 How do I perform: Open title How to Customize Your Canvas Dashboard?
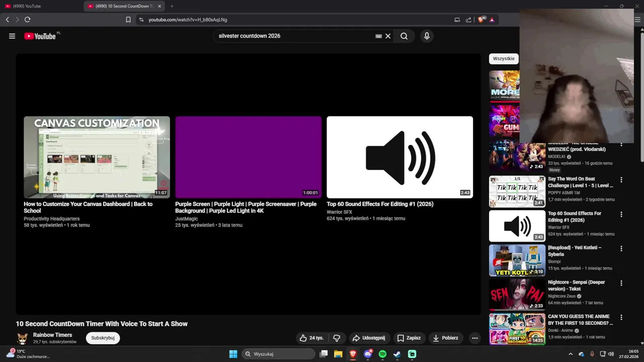tap(88, 207)
